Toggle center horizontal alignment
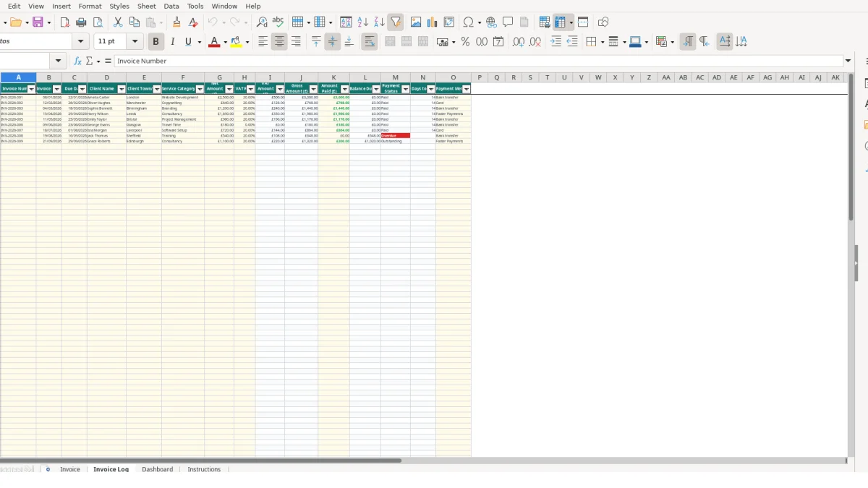Viewport: 868px width, 488px height. 279,42
